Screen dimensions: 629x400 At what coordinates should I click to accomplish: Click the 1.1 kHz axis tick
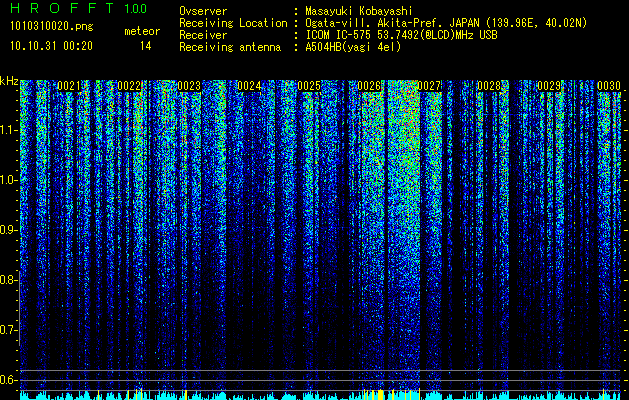(x=9, y=130)
